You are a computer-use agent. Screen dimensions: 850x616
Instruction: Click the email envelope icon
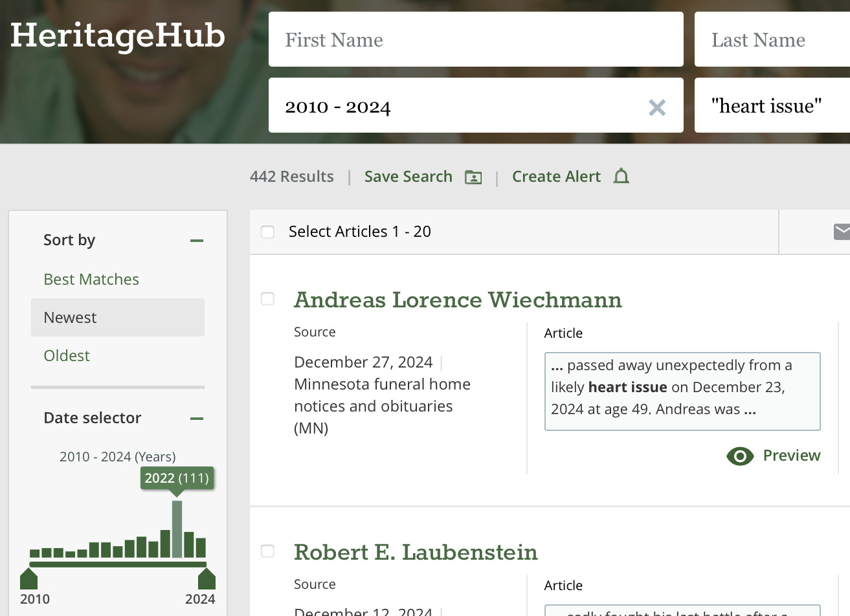pyautogui.click(x=842, y=232)
